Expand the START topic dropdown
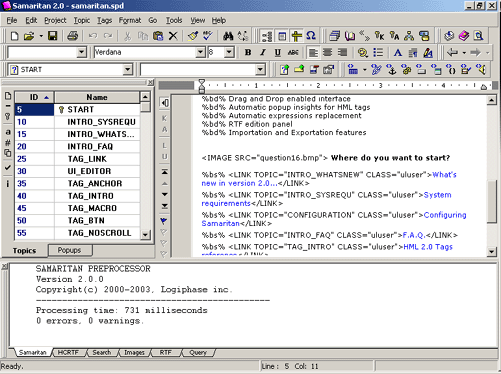Screen dimensions: 501x374 pyautogui.click(x=127, y=69)
